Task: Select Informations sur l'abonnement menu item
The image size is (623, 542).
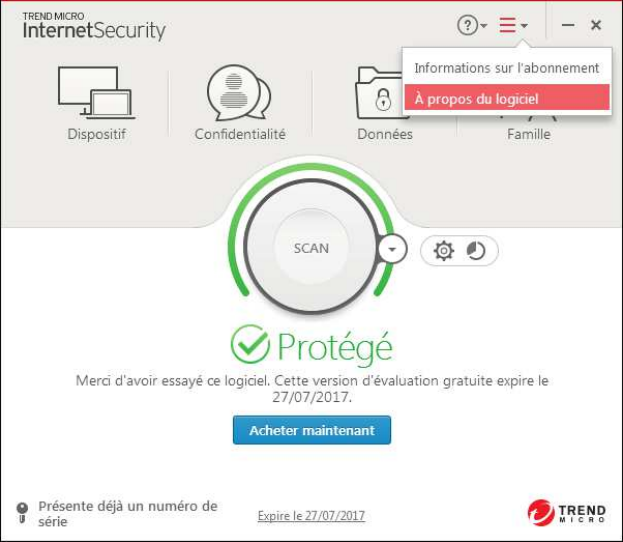Action: (x=506, y=68)
